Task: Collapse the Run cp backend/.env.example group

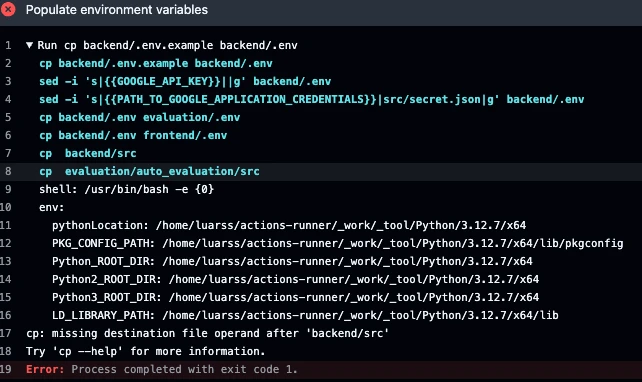Action: coord(29,45)
